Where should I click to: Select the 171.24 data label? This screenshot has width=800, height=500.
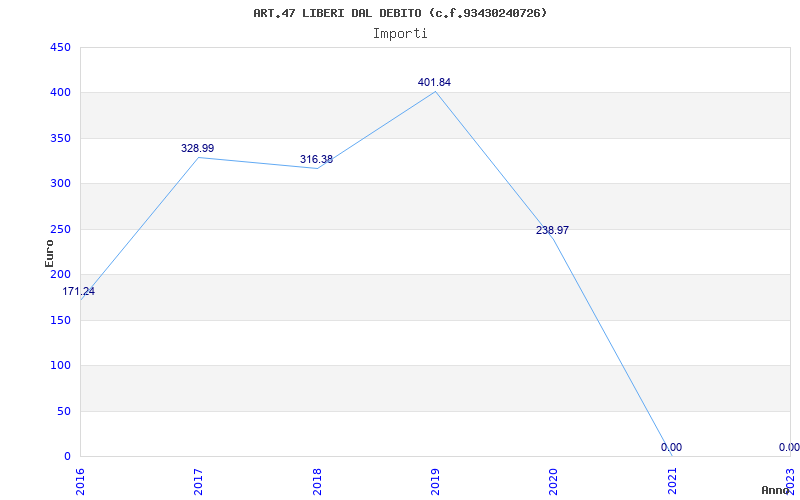[x=79, y=292]
